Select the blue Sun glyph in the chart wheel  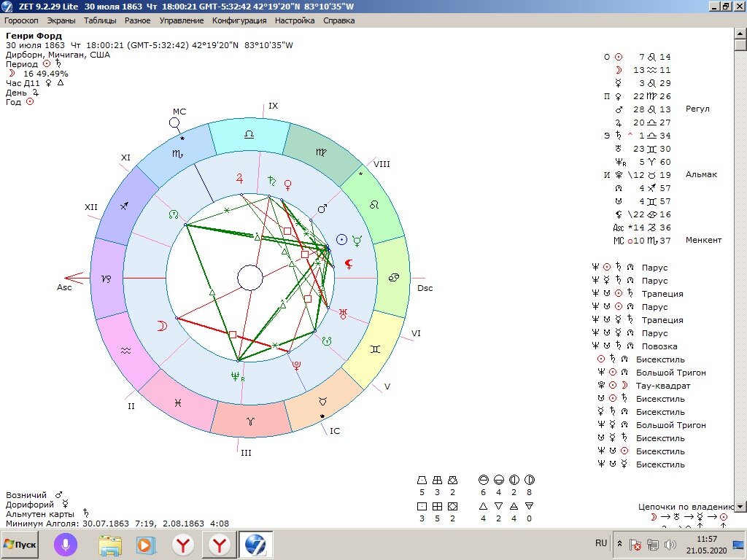point(341,239)
